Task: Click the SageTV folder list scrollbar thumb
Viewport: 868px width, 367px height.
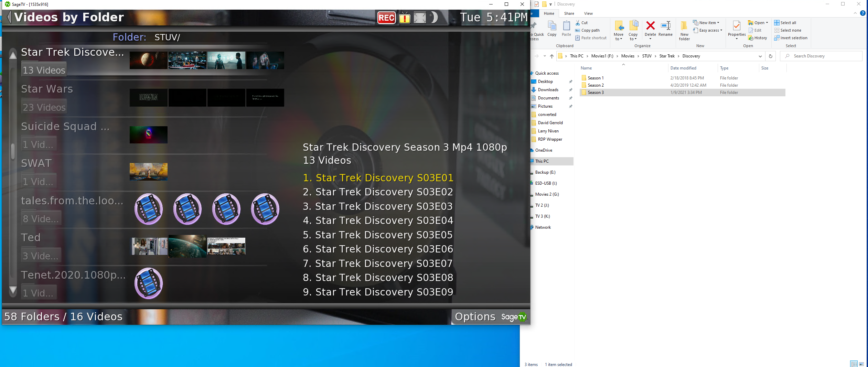Action: click(13, 151)
